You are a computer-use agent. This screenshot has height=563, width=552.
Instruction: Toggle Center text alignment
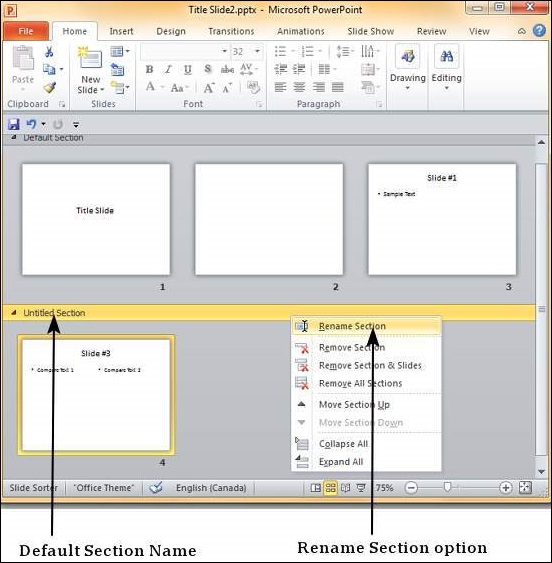point(299,87)
